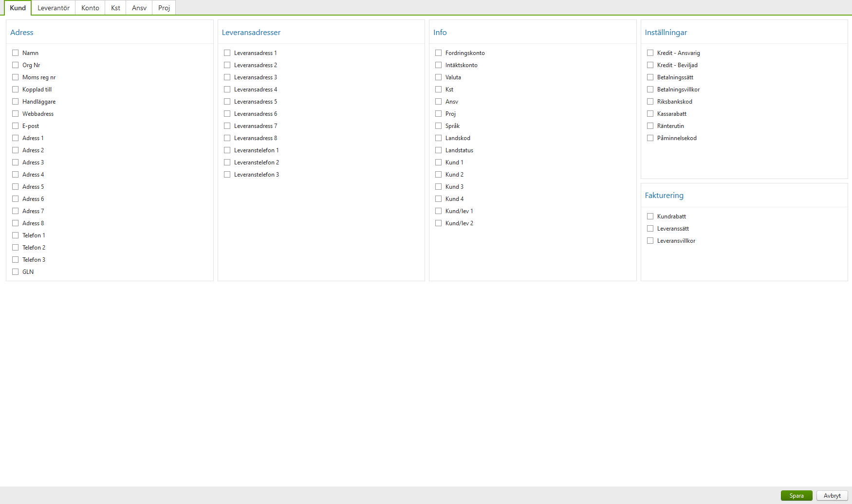852x504 pixels.
Task: Check Kundrabatt in the Fakturering section
Action: tap(650, 216)
